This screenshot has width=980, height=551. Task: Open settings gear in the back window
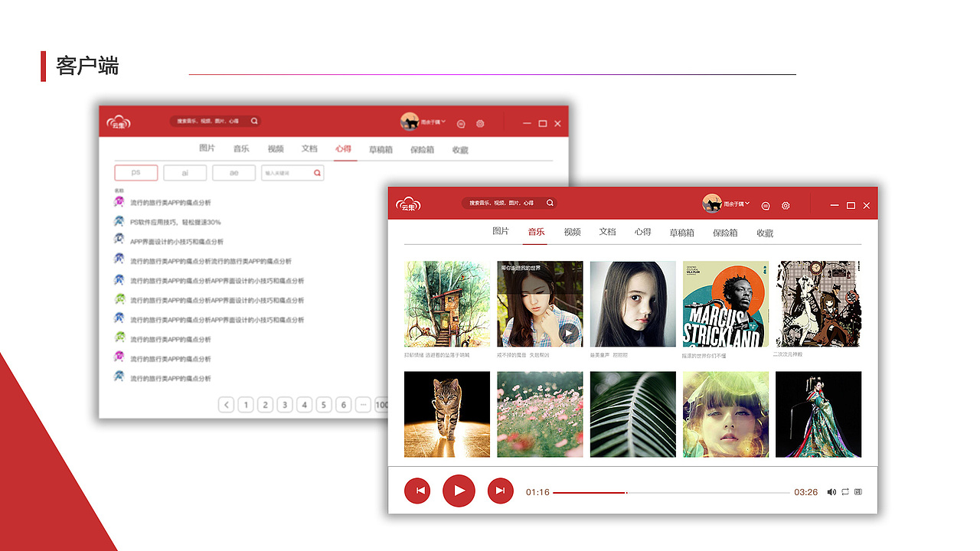[480, 123]
